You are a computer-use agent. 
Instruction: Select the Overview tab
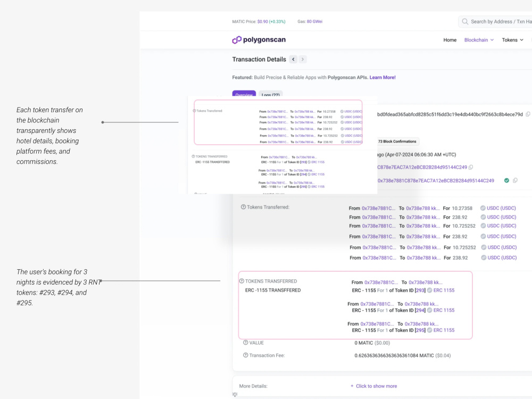(x=244, y=94)
